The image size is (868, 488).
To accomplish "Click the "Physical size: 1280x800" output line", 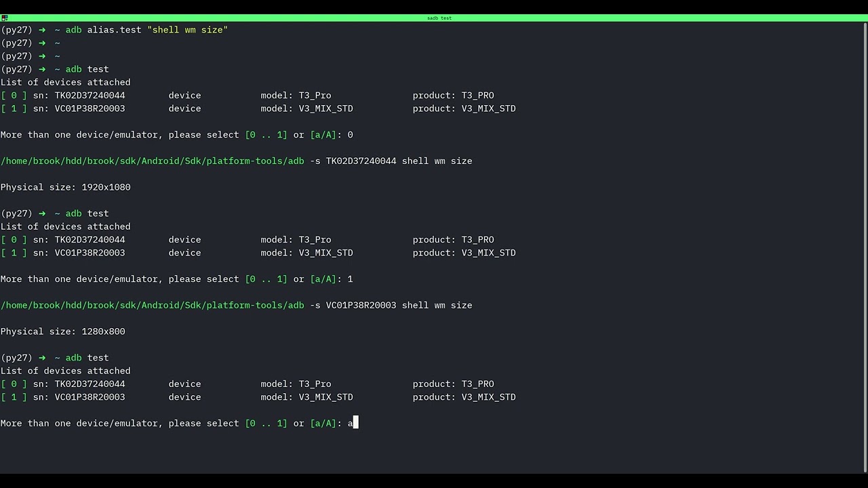I will pos(63,331).
